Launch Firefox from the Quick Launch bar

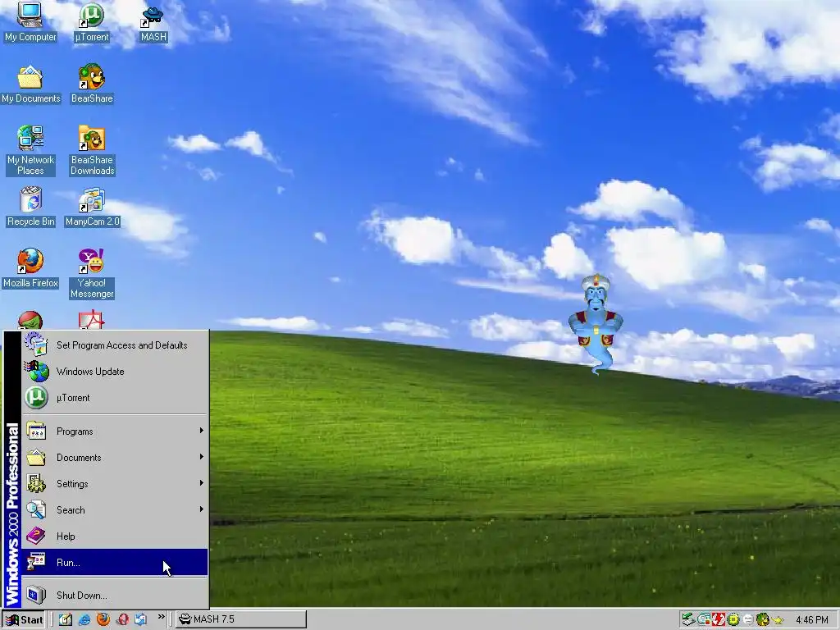pos(103,620)
